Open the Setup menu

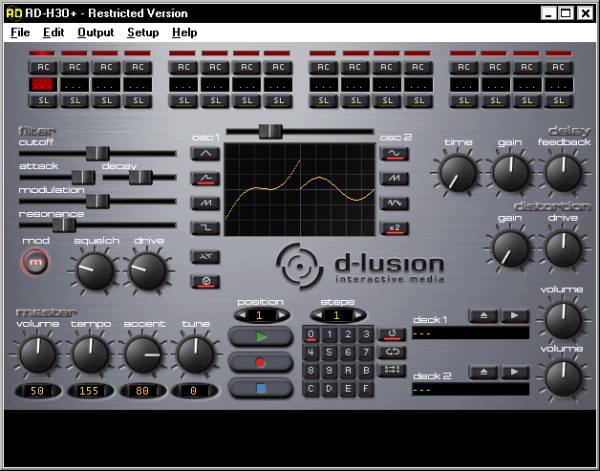click(143, 33)
